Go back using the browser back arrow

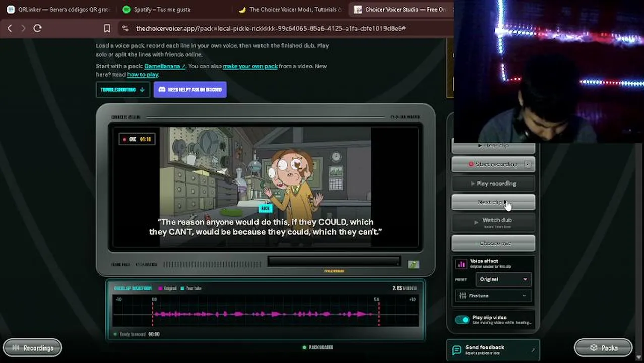pyautogui.click(x=10, y=28)
